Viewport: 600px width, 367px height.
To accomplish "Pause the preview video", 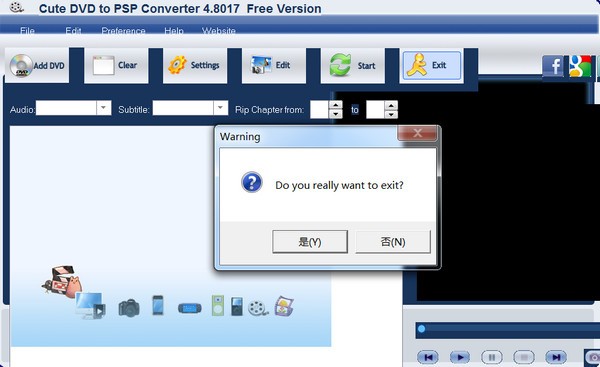I will [492, 357].
